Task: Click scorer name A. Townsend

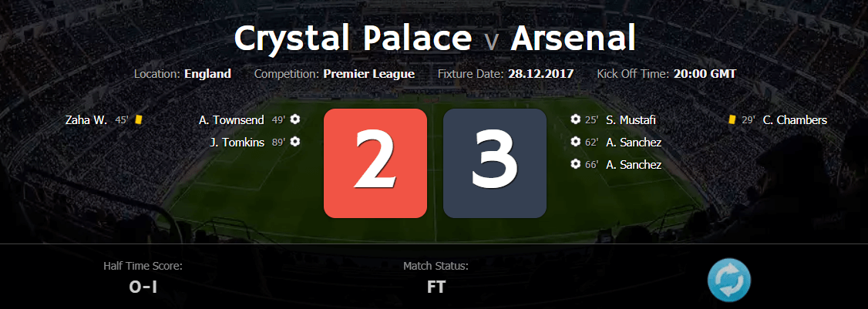Action: [x=231, y=119]
